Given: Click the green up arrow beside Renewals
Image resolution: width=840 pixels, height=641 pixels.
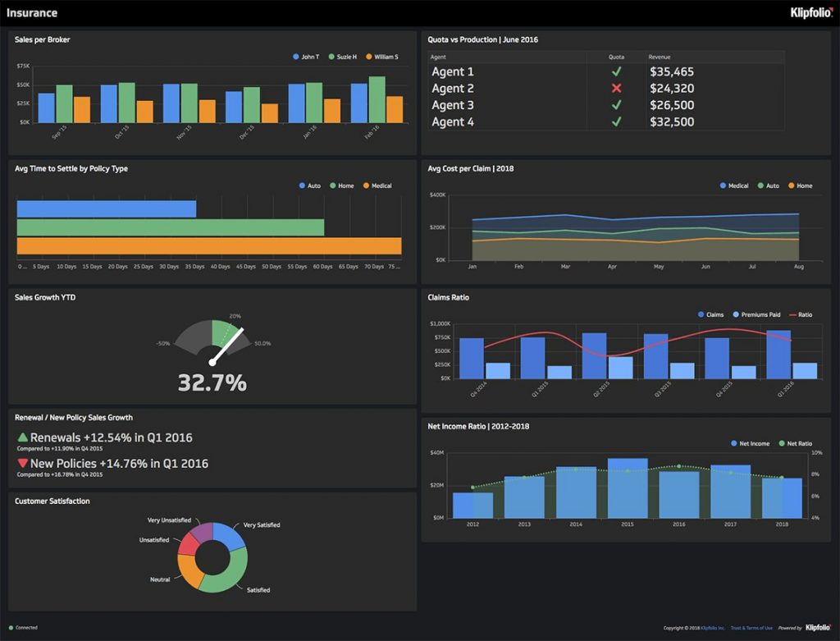Looking at the screenshot, I should (x=22, y=437).
